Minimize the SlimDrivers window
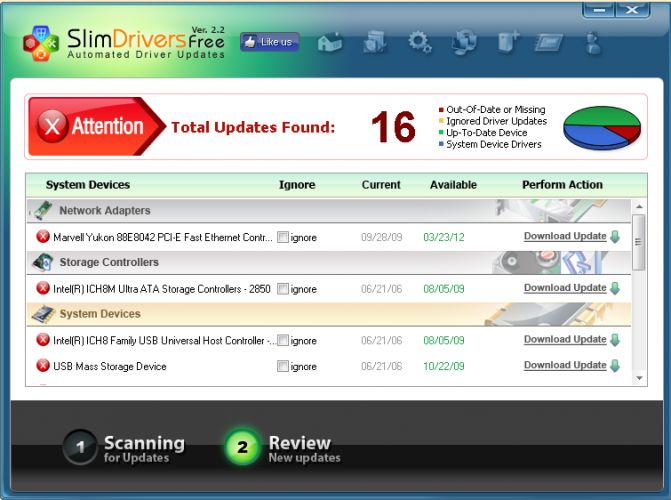 [x=599, y=9]
